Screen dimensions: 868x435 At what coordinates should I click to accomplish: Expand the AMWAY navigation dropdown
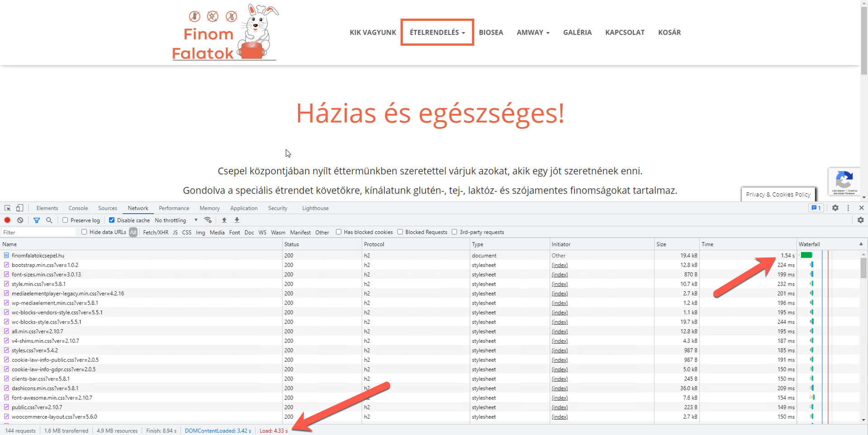(533, 33)
